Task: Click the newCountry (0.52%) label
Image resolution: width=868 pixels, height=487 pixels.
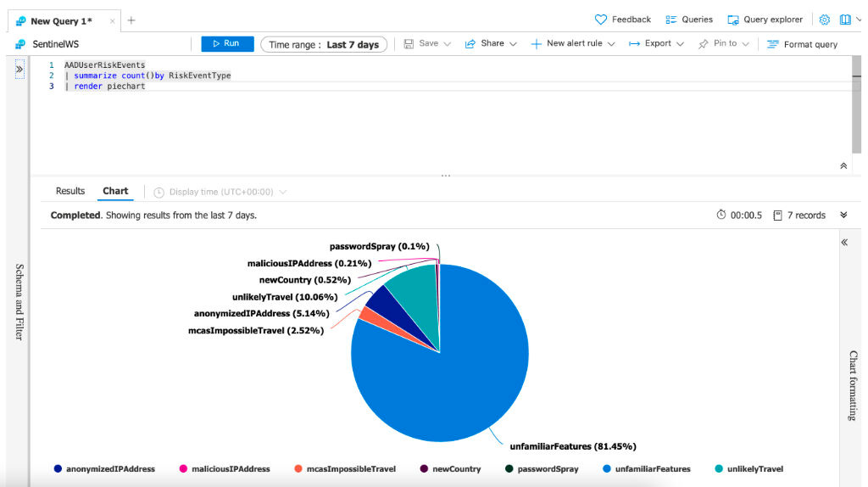Action: pos(305,280)
